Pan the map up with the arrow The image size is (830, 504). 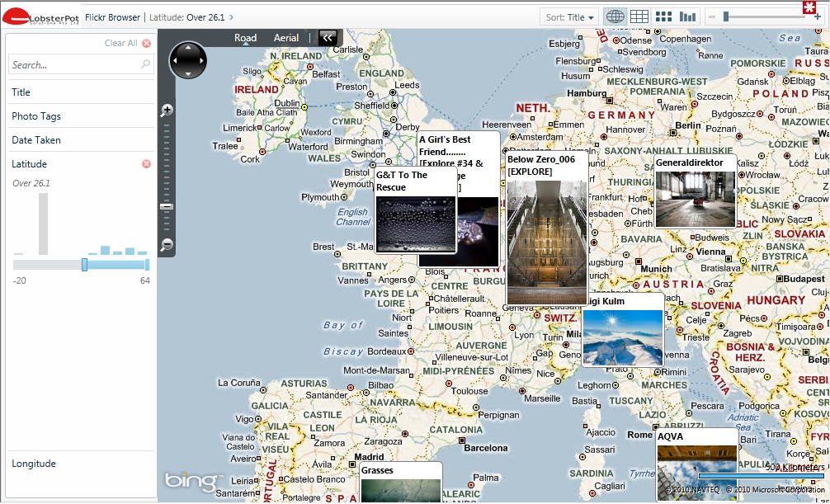coord(188,48)
